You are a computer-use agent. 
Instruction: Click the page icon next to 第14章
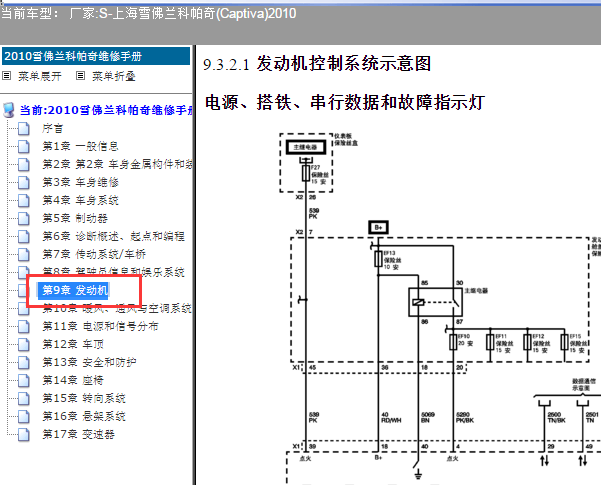pyautogui.click(x=24, y=380)
